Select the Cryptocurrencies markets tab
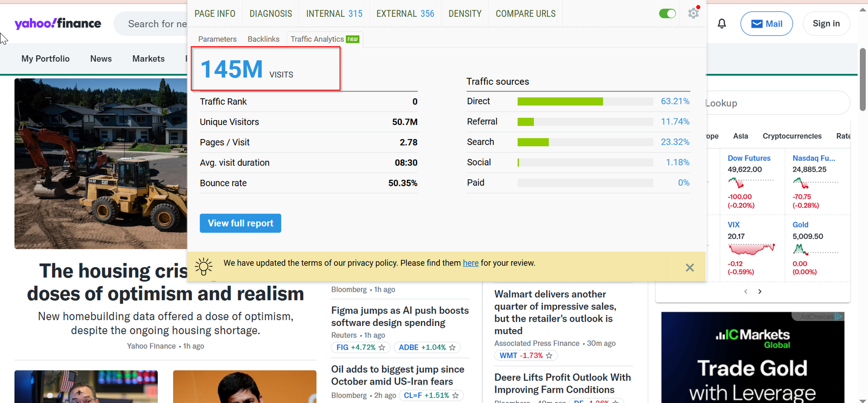 click(x=792, y=136)
